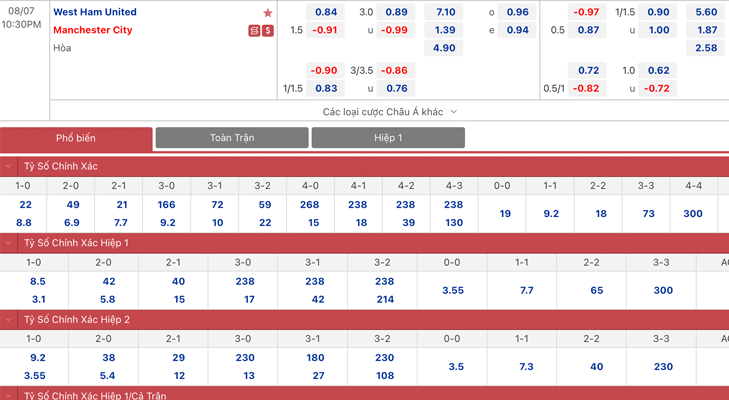The image size is (729, 400).
Task: Select first-half under odds 1.00
Action: pyautogui.click(x=658, y=30)
